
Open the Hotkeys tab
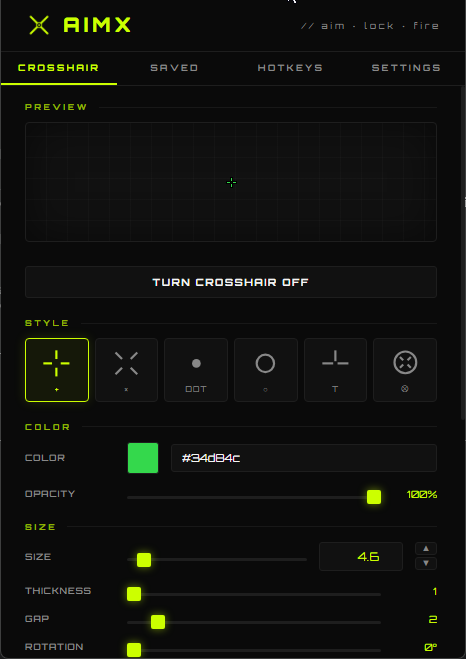290,68
